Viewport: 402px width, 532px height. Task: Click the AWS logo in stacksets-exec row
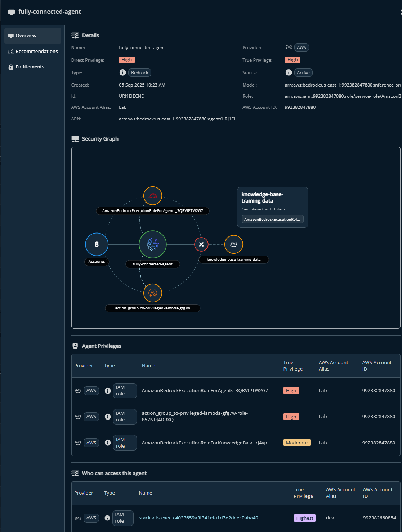pyautogui.click(x=78, y=518)
